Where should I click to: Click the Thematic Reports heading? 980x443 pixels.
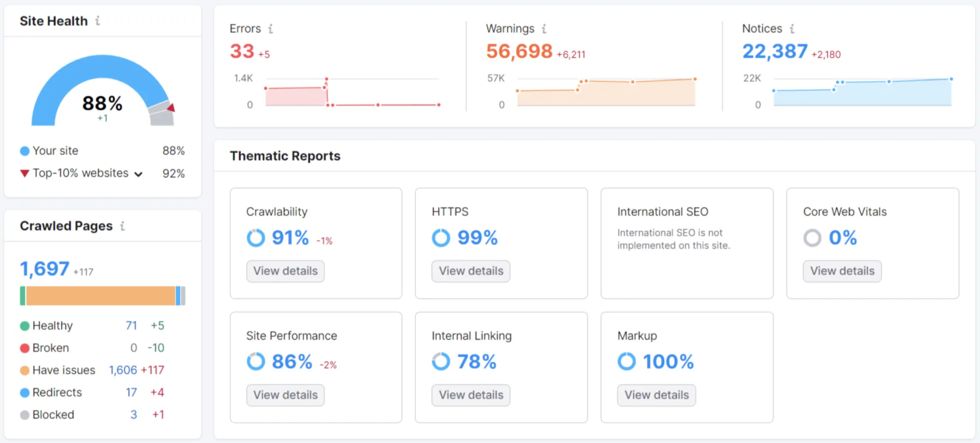(285, 156)
